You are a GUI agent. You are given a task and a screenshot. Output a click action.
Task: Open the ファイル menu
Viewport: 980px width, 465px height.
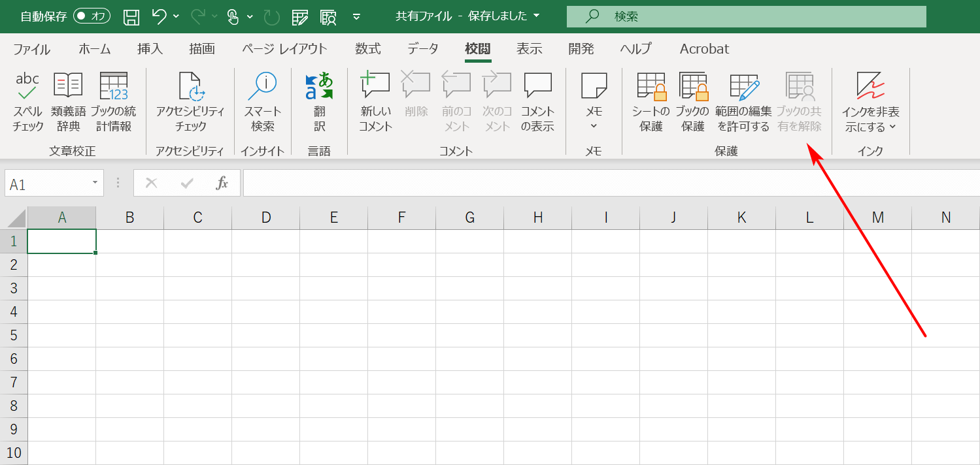31,48
